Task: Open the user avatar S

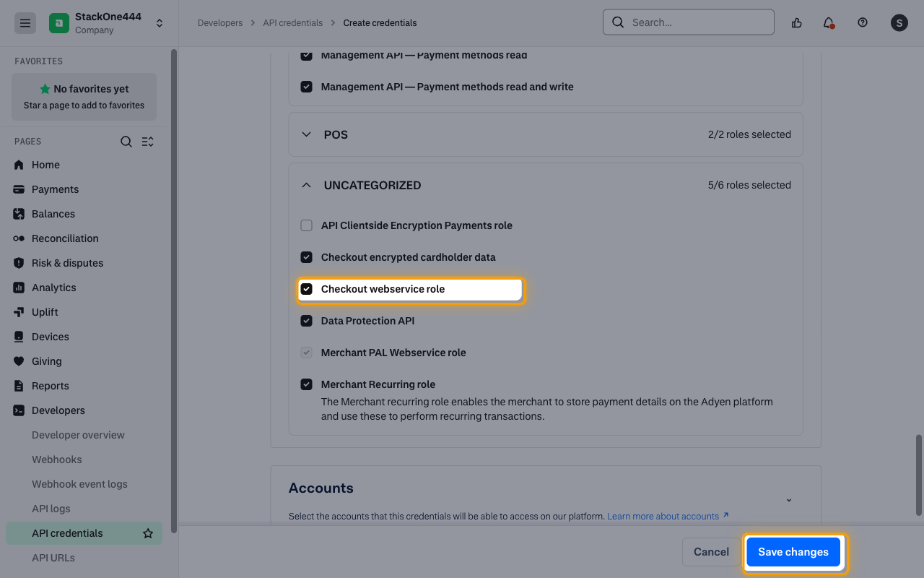Action: tap(899, 22)
